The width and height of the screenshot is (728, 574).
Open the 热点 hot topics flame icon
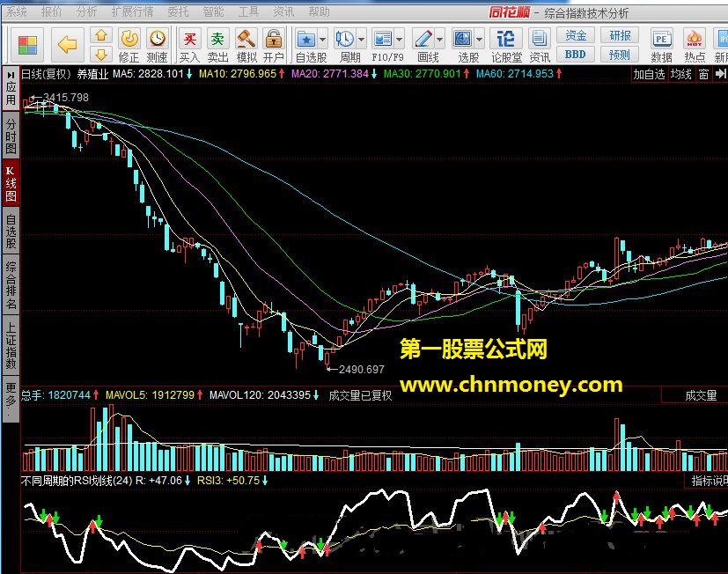click(695, 45)
